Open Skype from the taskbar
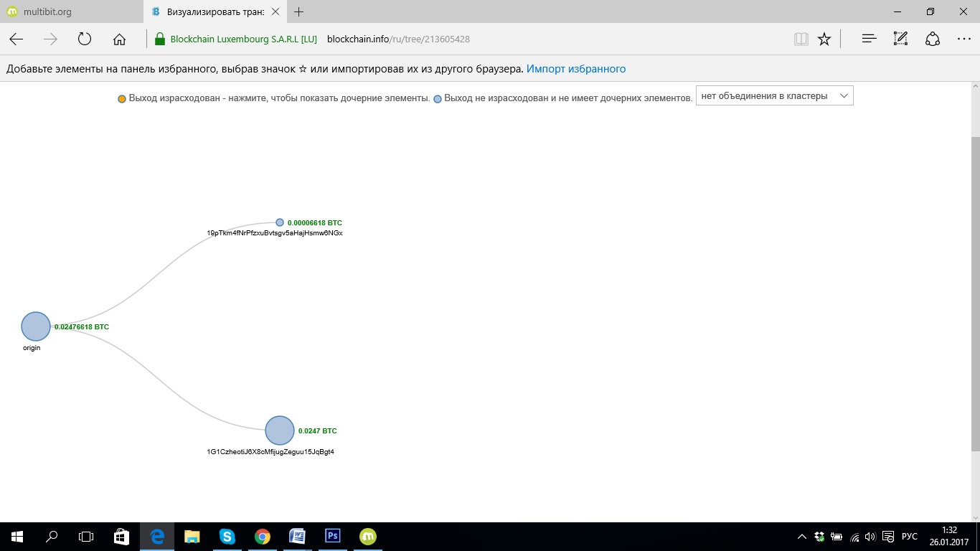 pos(227,536)
